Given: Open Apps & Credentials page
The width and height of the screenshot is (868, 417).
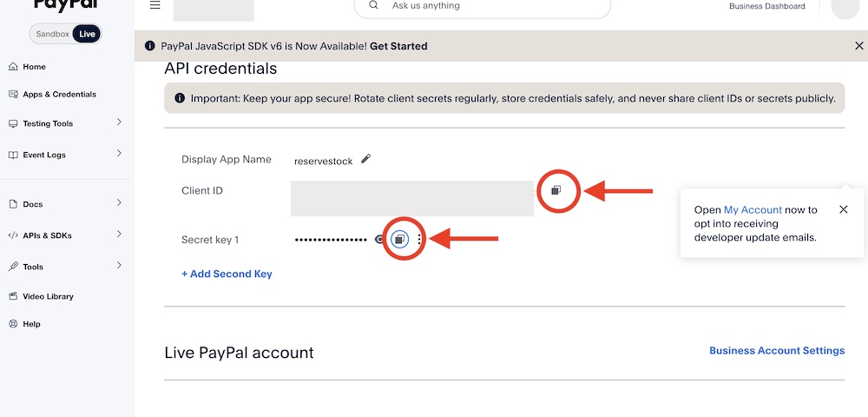Looking at the screenshot, I should point(59,94).
